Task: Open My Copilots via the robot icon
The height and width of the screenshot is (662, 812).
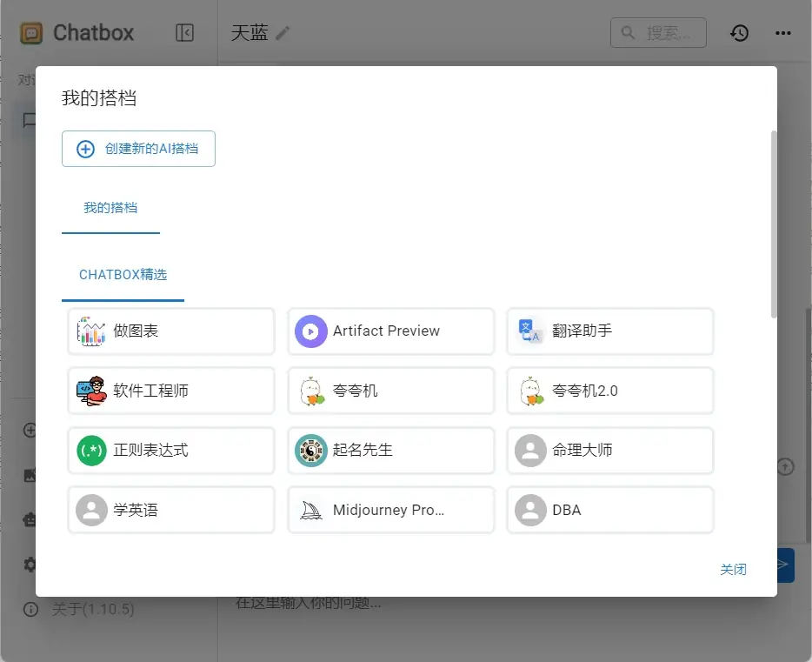Action: coord(30,519)
